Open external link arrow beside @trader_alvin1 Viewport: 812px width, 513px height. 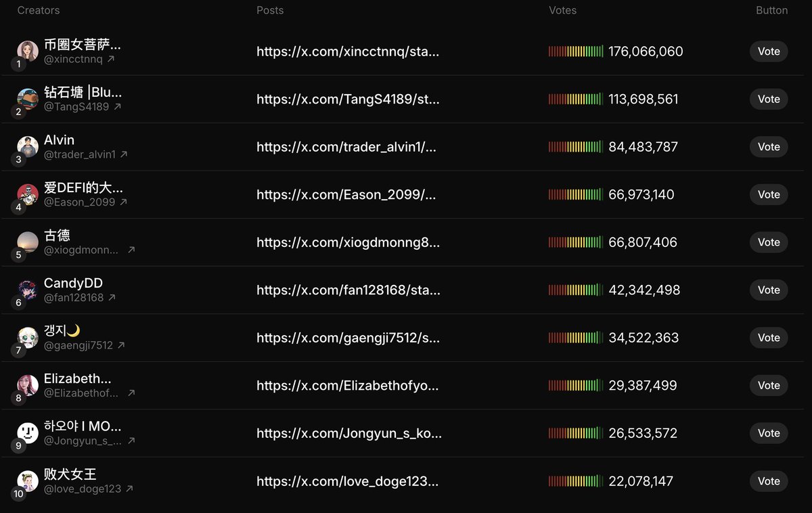tap(124, 155)
